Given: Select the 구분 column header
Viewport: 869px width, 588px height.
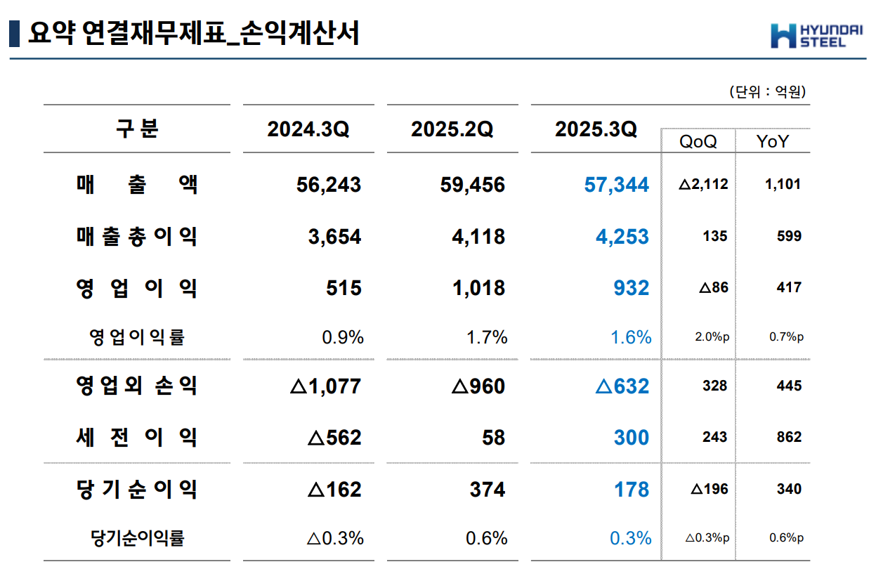Looking at the screenshot, I should point(137,129).
